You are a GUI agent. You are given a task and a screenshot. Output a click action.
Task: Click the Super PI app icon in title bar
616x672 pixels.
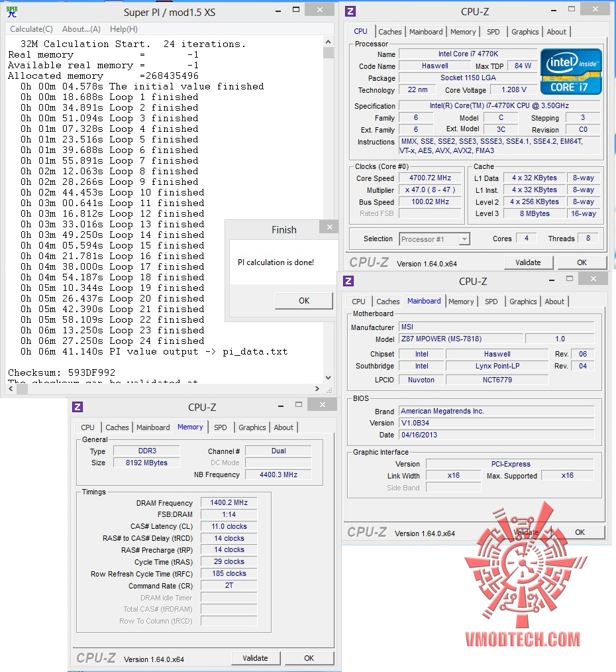pos(12,12)
